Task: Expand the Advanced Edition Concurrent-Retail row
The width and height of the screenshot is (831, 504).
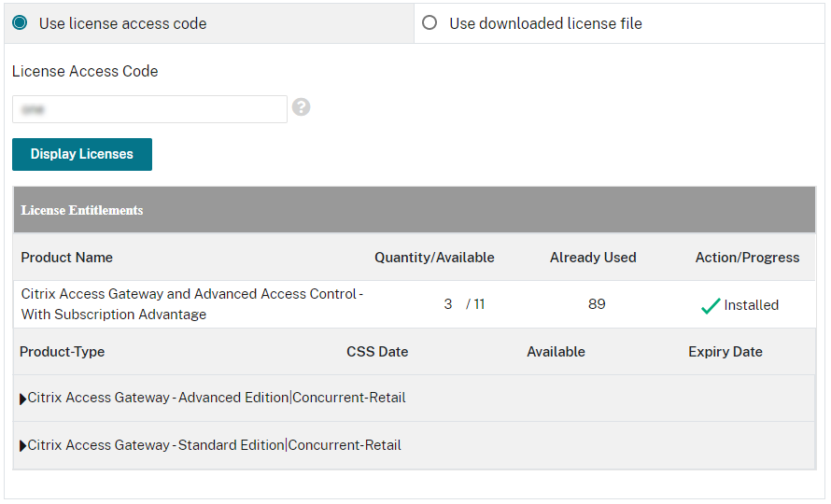Action: point(23,399)
